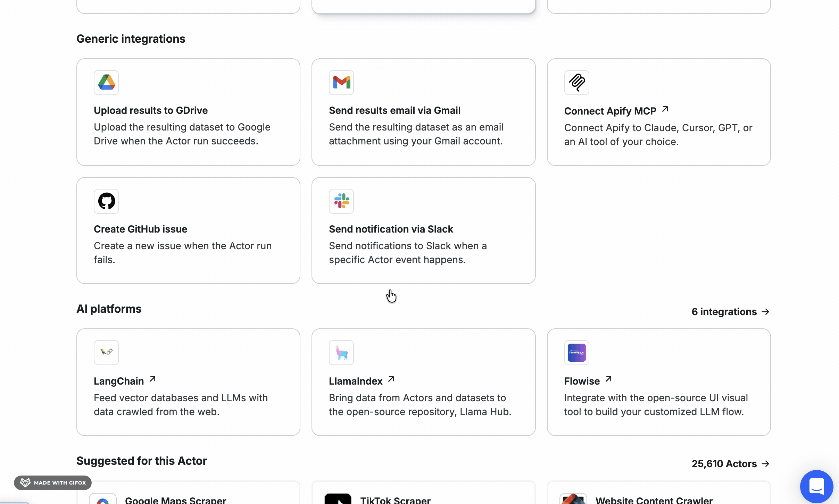Click the Apify MCP paperclip icon

[x=576, y=82]
